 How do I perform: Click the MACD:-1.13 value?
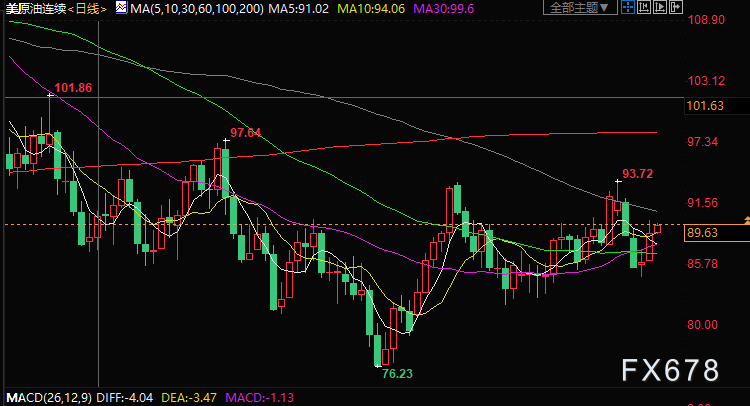(x=259, y=397)
